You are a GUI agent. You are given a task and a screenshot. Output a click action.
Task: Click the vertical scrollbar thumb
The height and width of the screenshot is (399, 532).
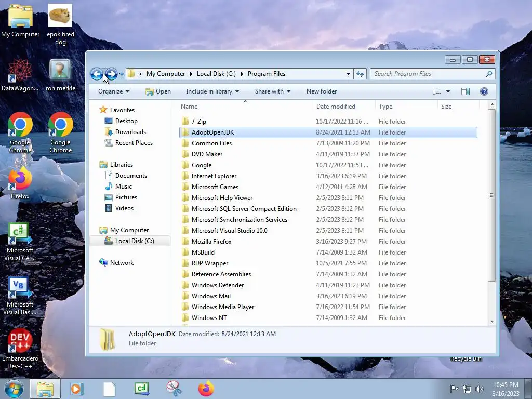[x=491, y=195]
